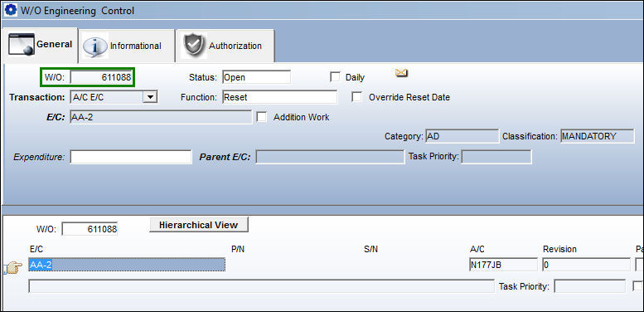Click the lower W/O field 611088
This screenshot has height=312, width=644.
tap(90, 229)
